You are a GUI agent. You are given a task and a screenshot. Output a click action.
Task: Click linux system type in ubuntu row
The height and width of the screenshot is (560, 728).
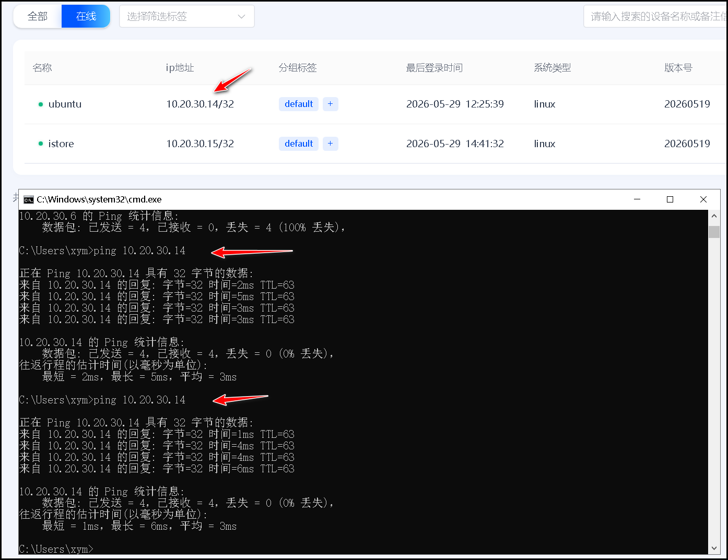pos(545,104)
